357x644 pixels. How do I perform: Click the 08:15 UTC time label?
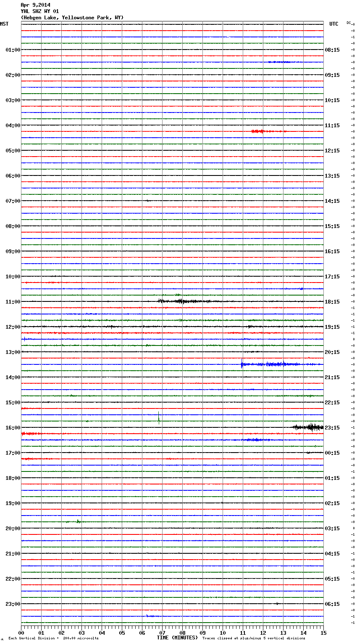[x=332, y=50]
